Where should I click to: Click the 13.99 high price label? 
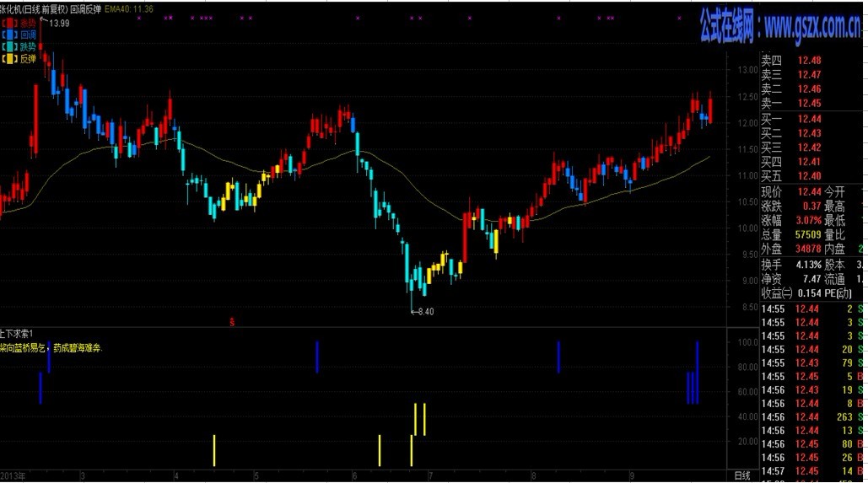(59, 24)
